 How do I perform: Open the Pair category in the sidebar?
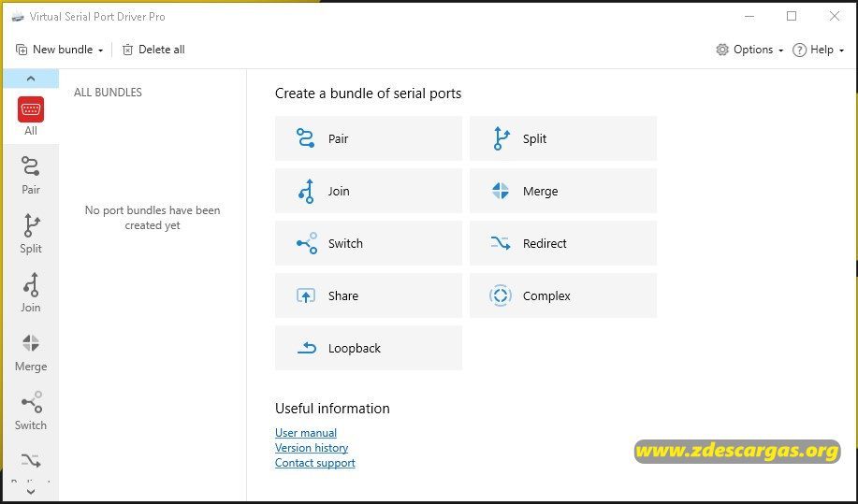coord(31,176)
